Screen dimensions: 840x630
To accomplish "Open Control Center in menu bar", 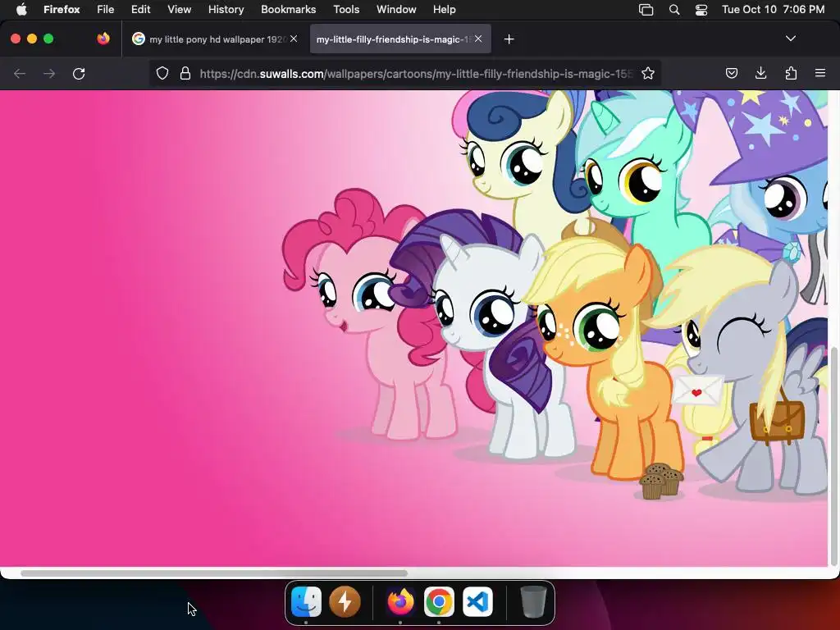I will [x=701, y=10].
